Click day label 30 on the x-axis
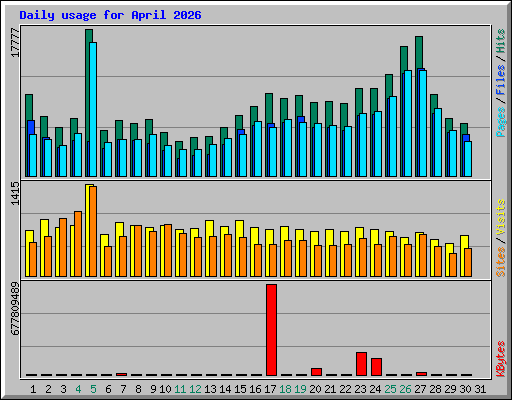This screenshot has height=400, width=512. click(x=465, y=389)
